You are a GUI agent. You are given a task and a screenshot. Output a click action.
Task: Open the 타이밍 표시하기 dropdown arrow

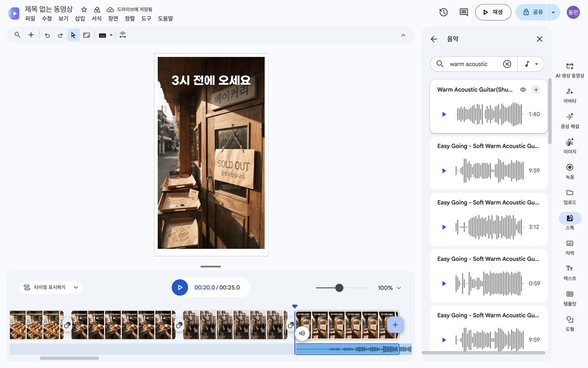[x=76, y=287]
